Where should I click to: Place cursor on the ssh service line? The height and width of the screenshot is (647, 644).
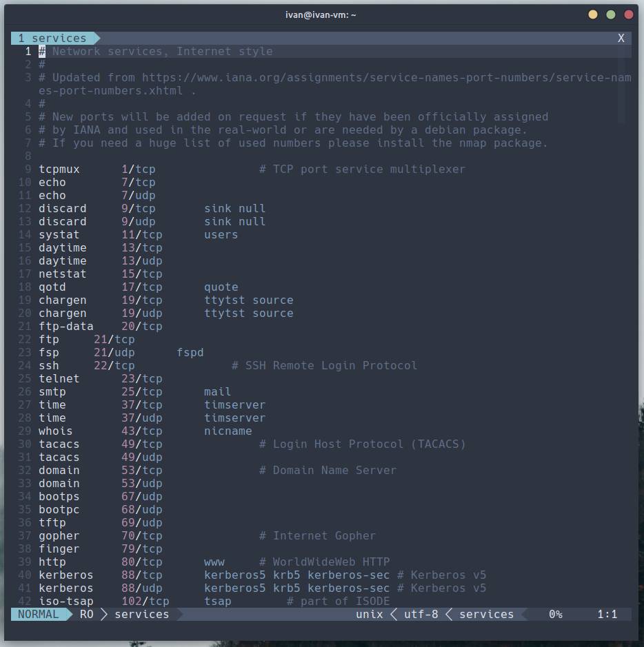click(49, 365)
